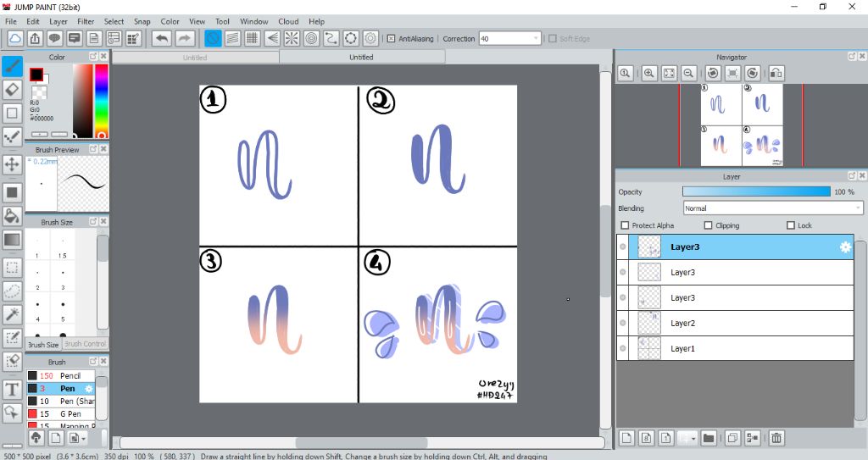Select the Brush tool in left toolbar
Screen dimensions: 868x460
[x=12, y=66]
